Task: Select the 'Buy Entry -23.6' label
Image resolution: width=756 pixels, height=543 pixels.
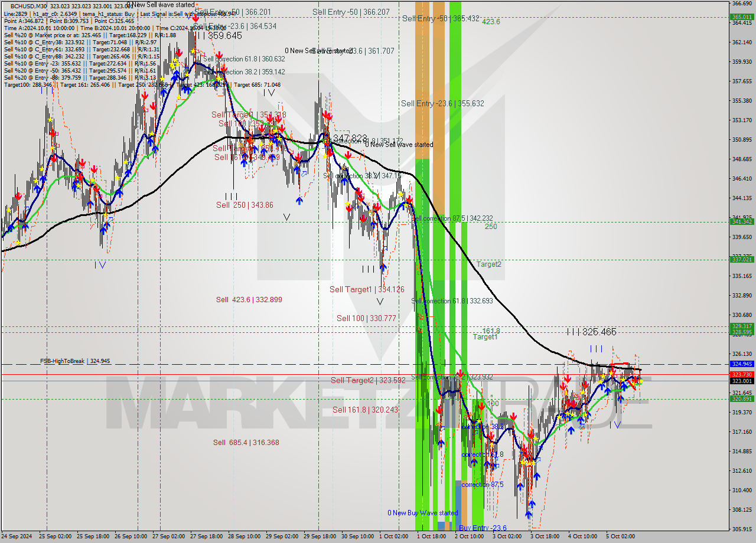Action: 483,528
